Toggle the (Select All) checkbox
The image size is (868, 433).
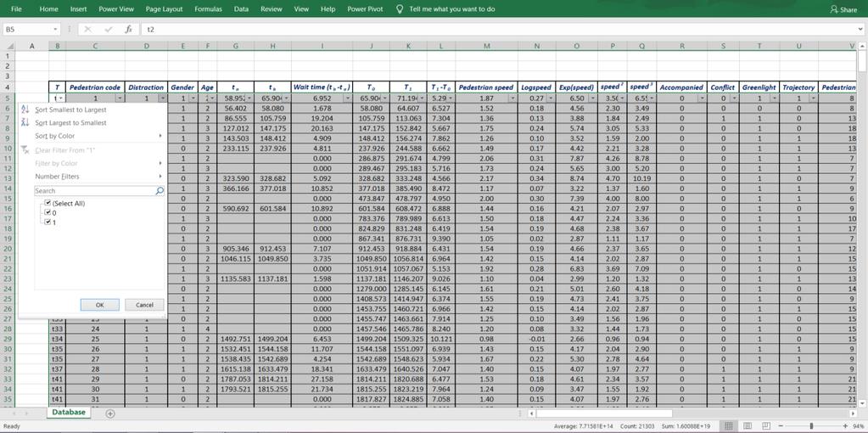point(48,203)
